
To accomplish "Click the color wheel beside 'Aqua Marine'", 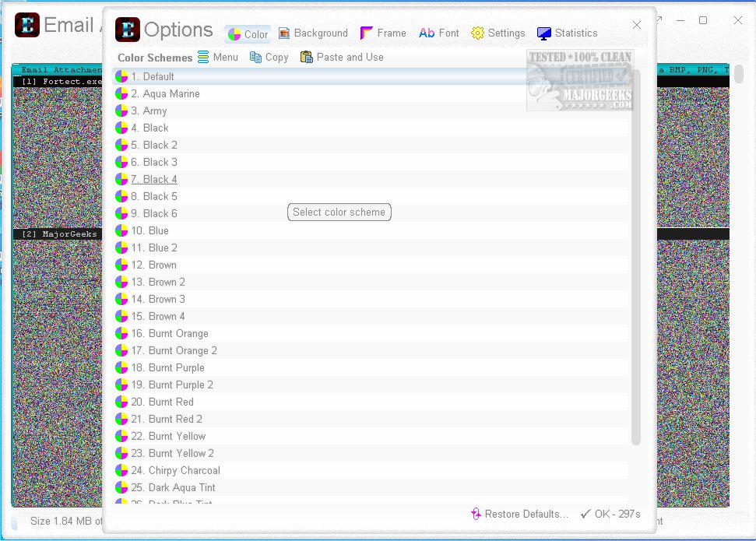I will (x=120, y=93).
